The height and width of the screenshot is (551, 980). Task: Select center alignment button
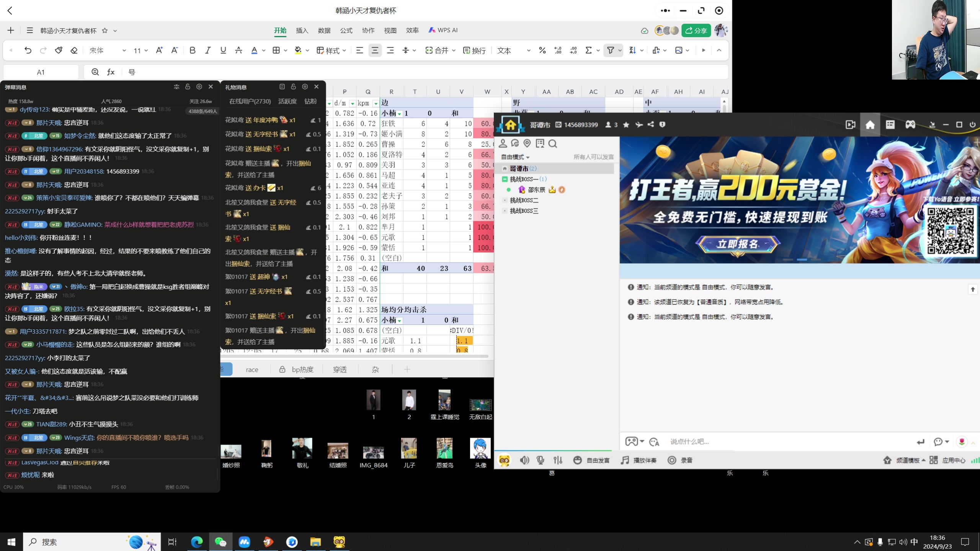[375, 50]
